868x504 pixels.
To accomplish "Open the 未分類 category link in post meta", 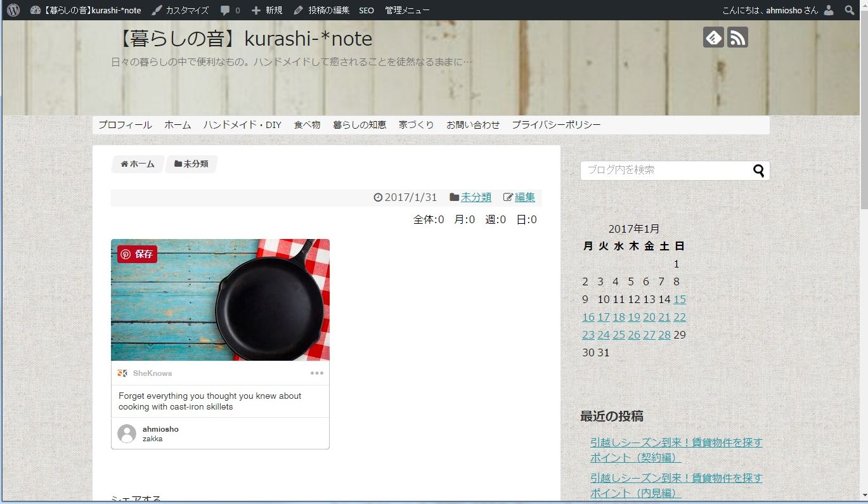I will pyautogui.click(x=476, y=197).
